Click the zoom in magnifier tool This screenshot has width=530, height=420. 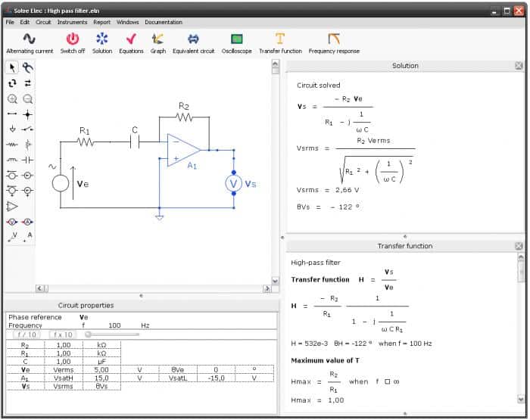(x=12, y=99)
